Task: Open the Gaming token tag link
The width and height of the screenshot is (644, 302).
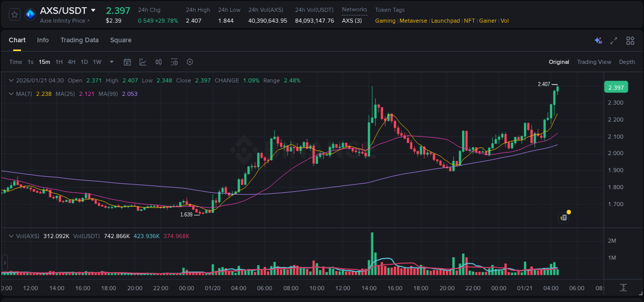Action: 385,21
